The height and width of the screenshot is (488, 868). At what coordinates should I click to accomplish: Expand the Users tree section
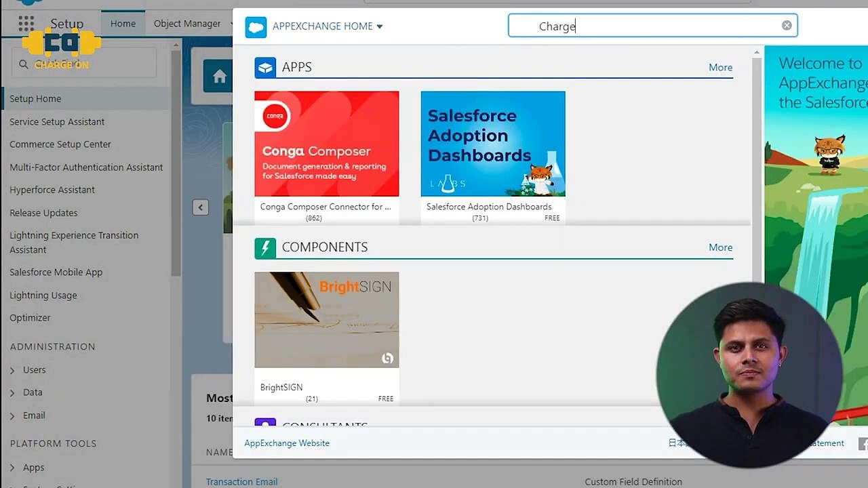click(12, 370)
